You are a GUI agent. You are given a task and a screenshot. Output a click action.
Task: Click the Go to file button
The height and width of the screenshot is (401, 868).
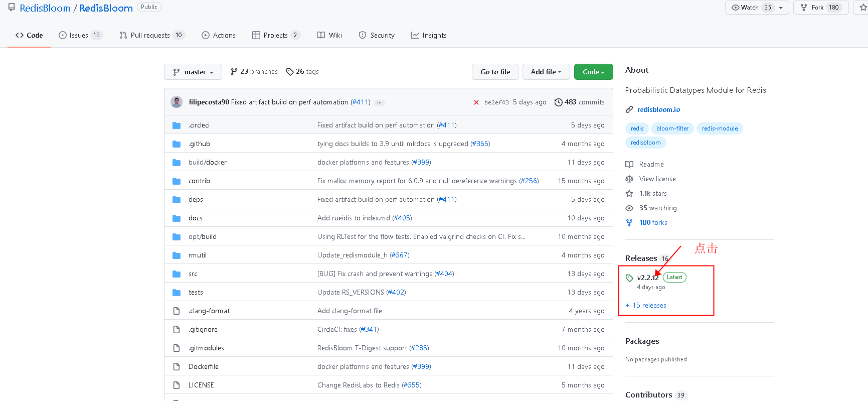495,72
